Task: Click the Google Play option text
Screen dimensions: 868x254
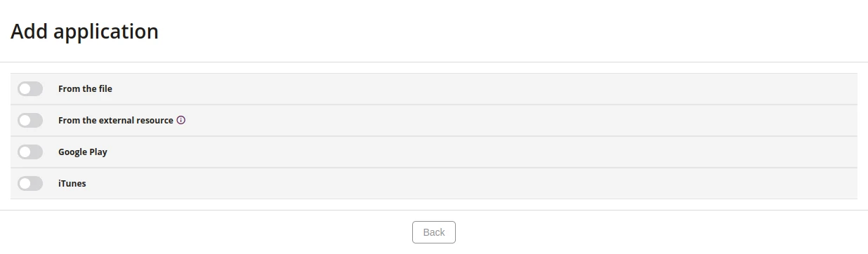Action: (83, 152)
